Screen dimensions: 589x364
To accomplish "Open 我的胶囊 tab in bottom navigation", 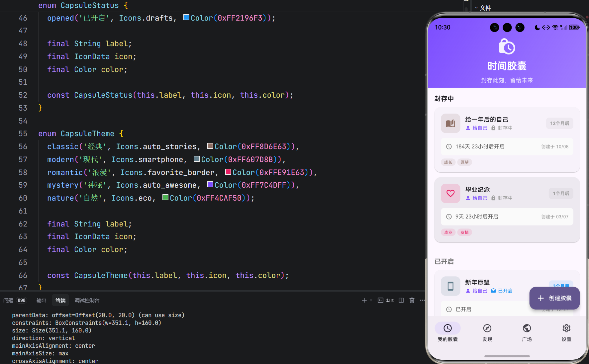I will click(447, 332).
